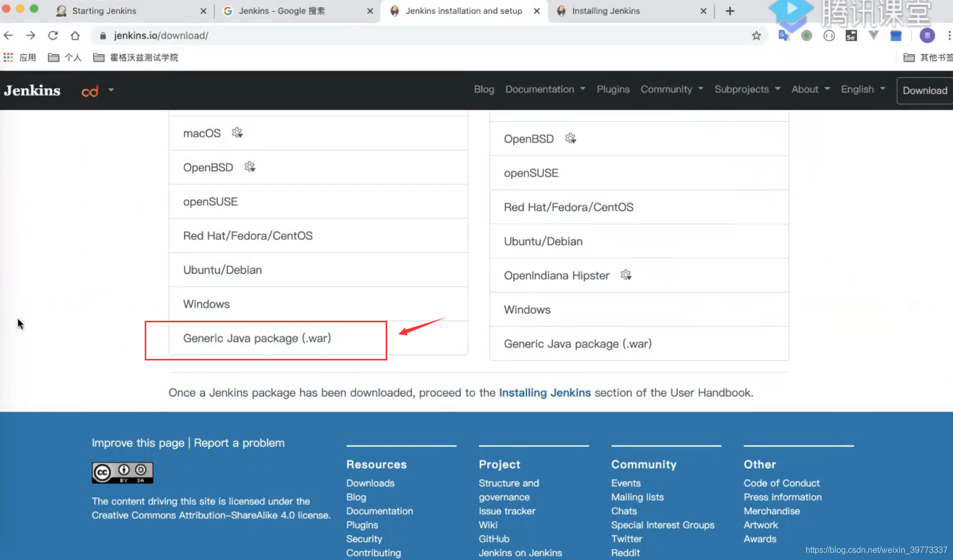Select Red Hat/Fedora/CentOS in the right list

639,207
